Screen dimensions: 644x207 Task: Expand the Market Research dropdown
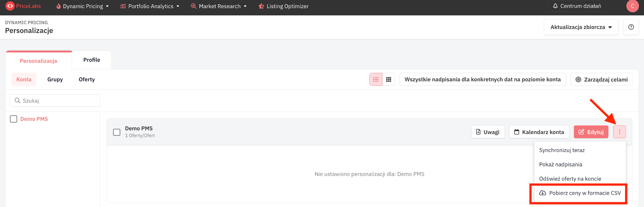[219, 6]
